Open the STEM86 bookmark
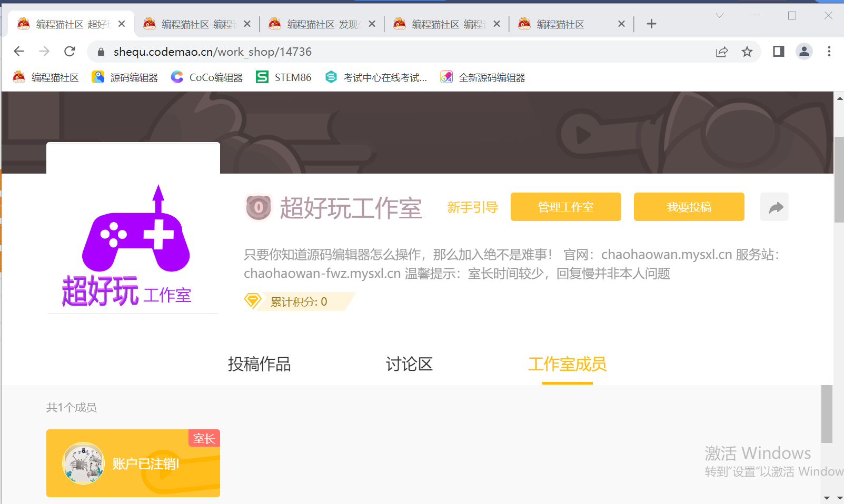Image resolution: width=844 pixels, height=504 pixels. pos(284,77)
